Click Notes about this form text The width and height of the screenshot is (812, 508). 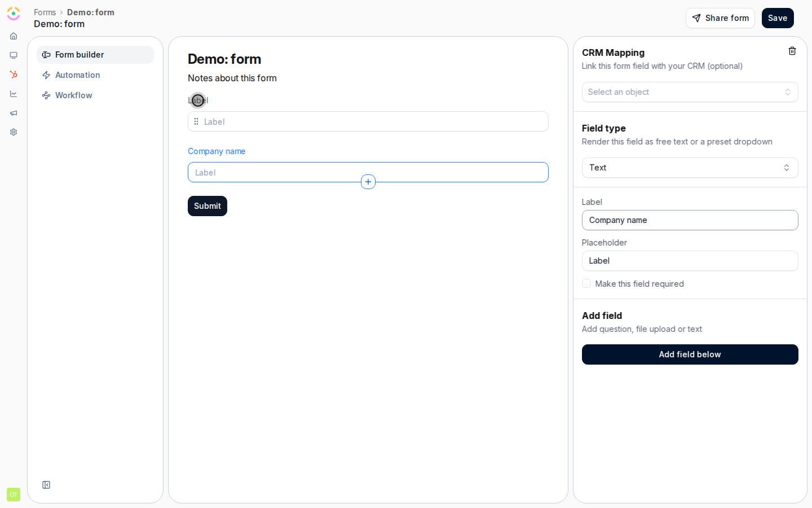pyautogui.click(x=232, y=78)
